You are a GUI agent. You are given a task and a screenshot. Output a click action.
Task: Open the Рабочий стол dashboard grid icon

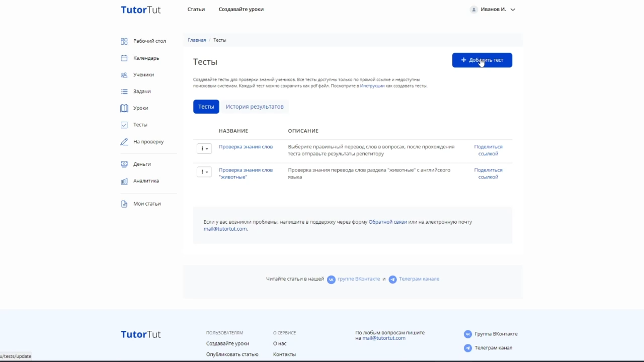click(x=124, y=41)
